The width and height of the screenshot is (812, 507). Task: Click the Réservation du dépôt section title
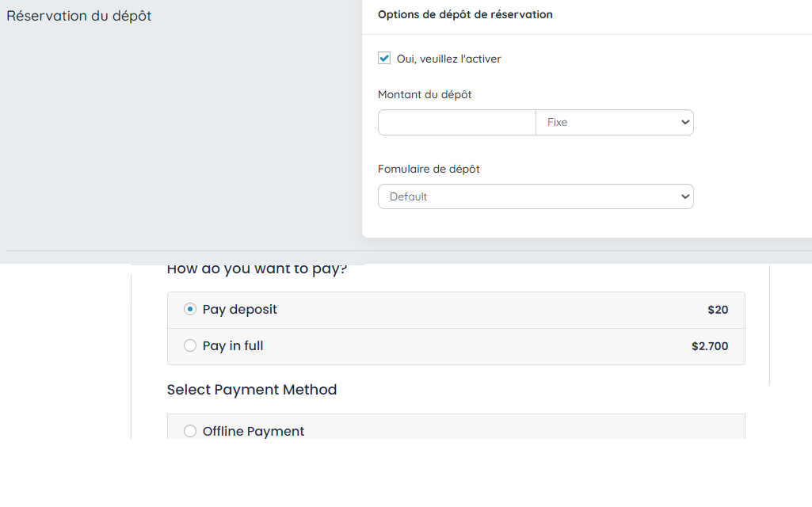coord(78,16)
